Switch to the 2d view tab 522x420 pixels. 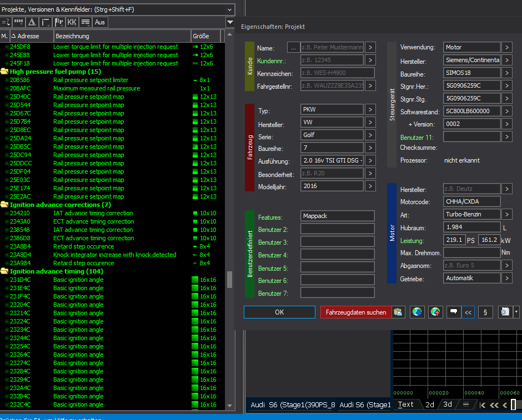pyautogui.click(x=430, y=404)
